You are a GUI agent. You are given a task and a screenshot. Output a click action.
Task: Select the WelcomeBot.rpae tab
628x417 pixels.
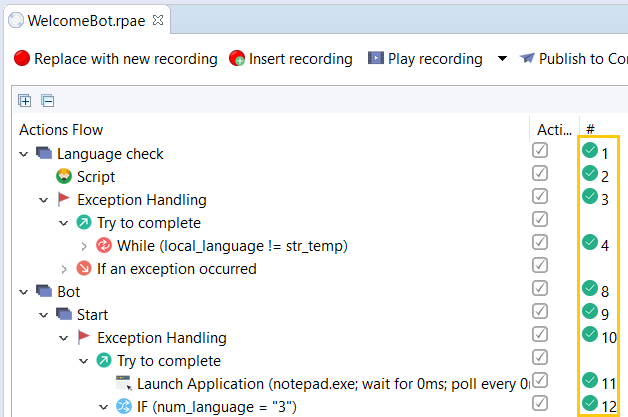86,20
